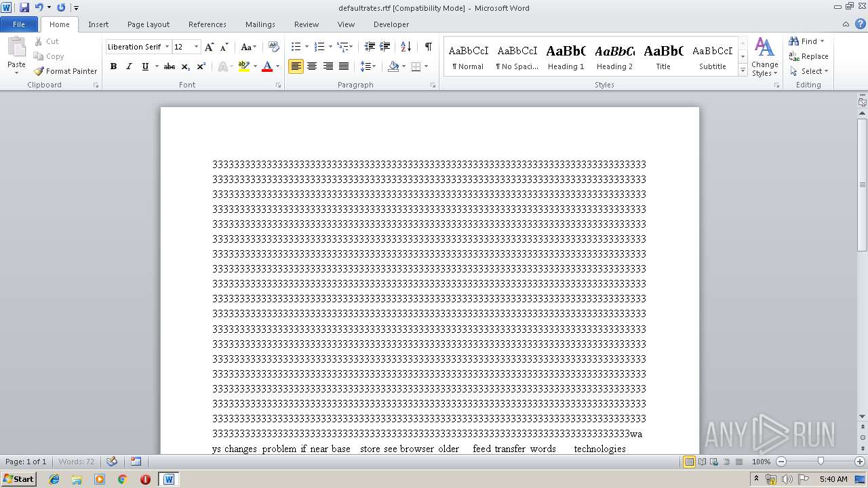Sort text with the A-Z sort icon
The image size is (868, 488).
406,47
